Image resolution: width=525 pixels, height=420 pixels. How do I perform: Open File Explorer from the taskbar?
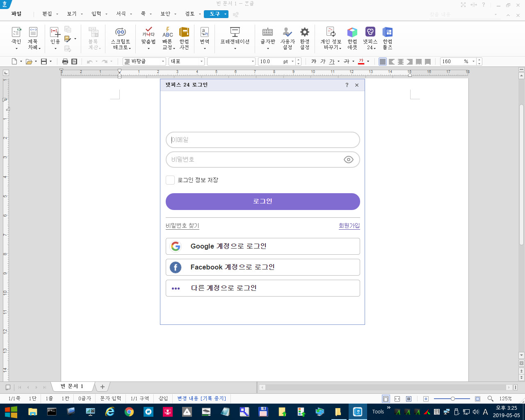[x=32, y=412]
